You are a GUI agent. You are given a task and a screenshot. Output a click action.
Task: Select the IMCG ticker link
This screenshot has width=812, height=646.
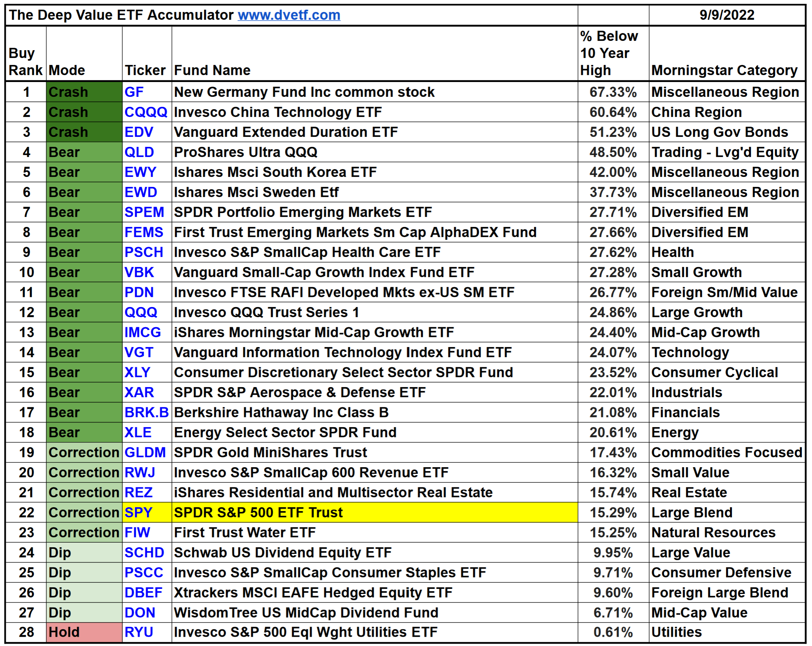tap(143, 332)
